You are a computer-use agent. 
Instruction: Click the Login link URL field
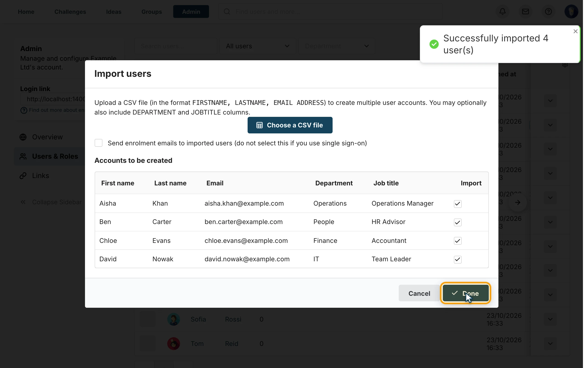point(53,99)
